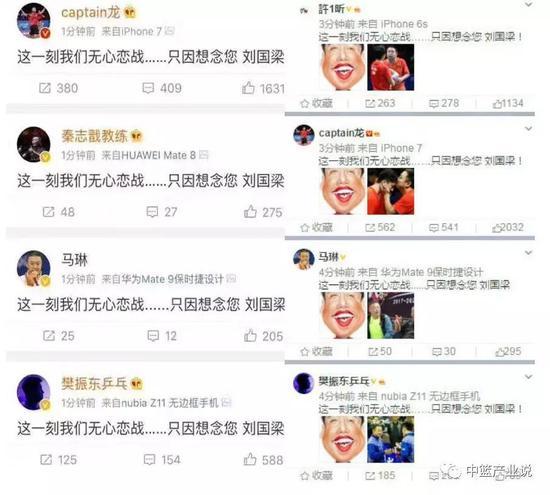
Task: Expand options chevron on right-column 马琳 post
Action: 528,253
